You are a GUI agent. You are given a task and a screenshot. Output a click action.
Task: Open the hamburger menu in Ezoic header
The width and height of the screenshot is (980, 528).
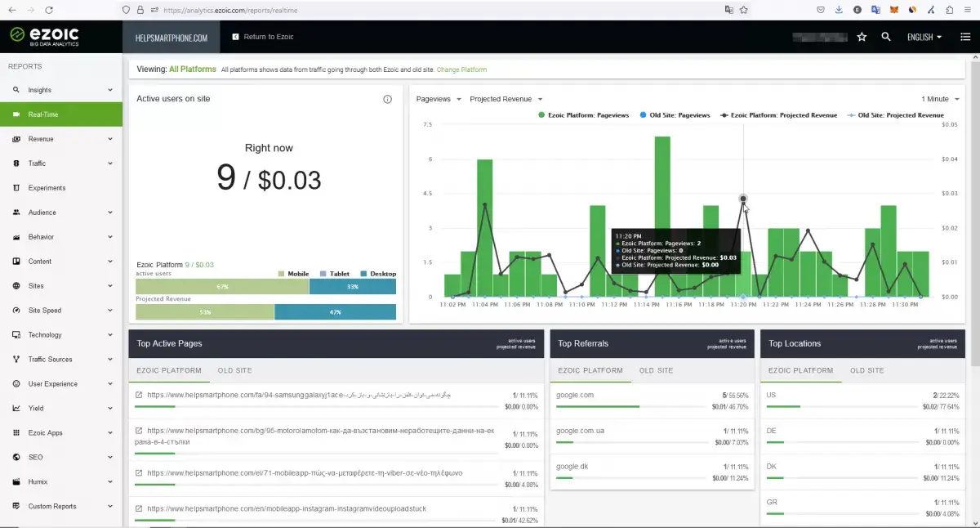[965, 37]
